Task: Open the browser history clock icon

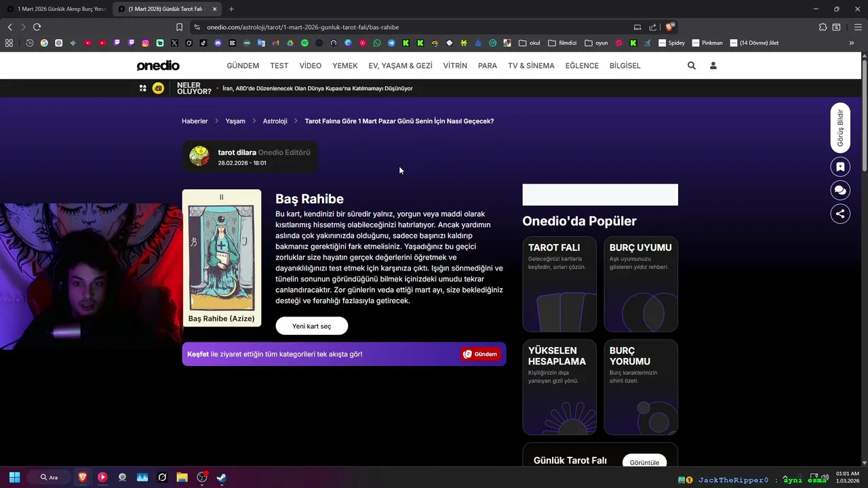Action: coord(30,43)
